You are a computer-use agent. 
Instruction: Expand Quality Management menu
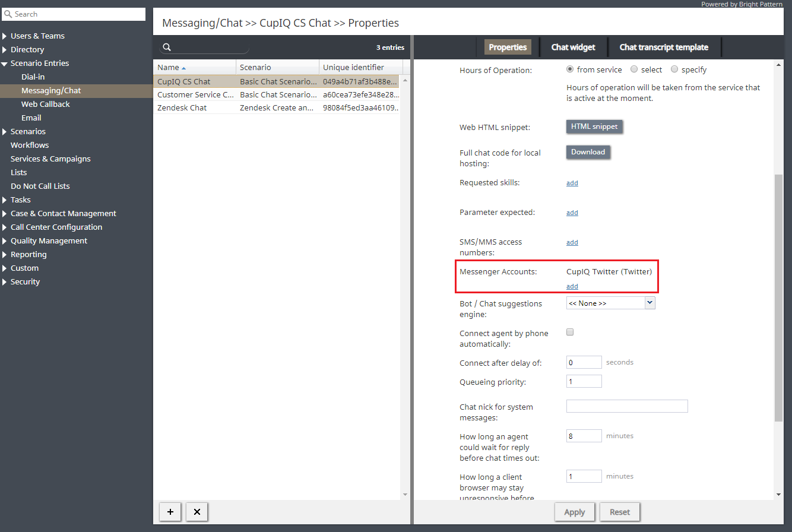(x=5, y=241)
